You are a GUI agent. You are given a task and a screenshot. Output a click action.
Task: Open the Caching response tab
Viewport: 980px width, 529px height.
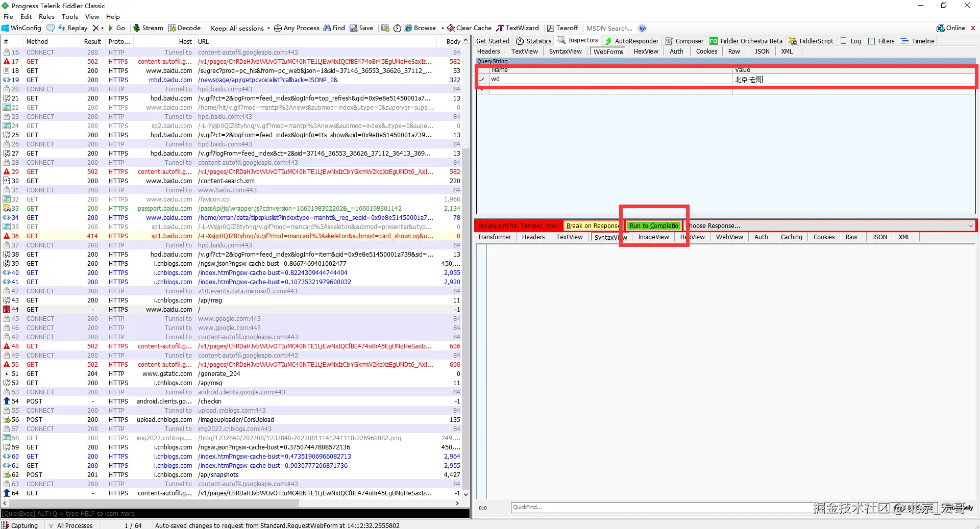791,237
